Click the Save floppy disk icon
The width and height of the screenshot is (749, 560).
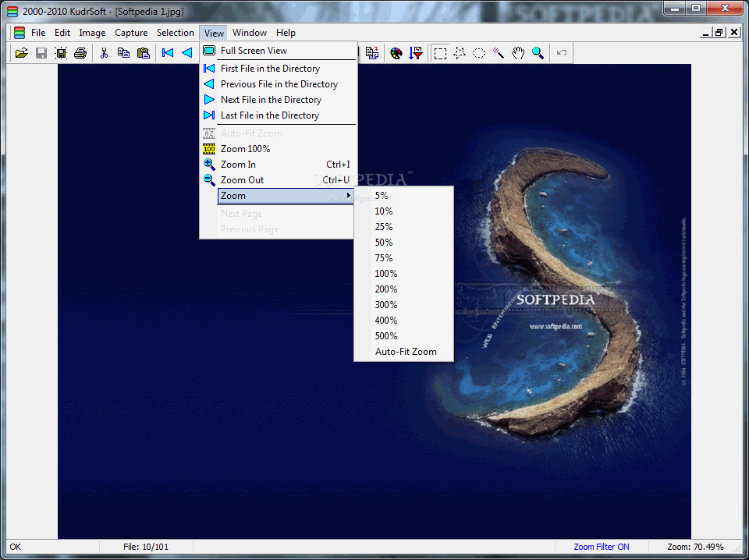[41, 53]
